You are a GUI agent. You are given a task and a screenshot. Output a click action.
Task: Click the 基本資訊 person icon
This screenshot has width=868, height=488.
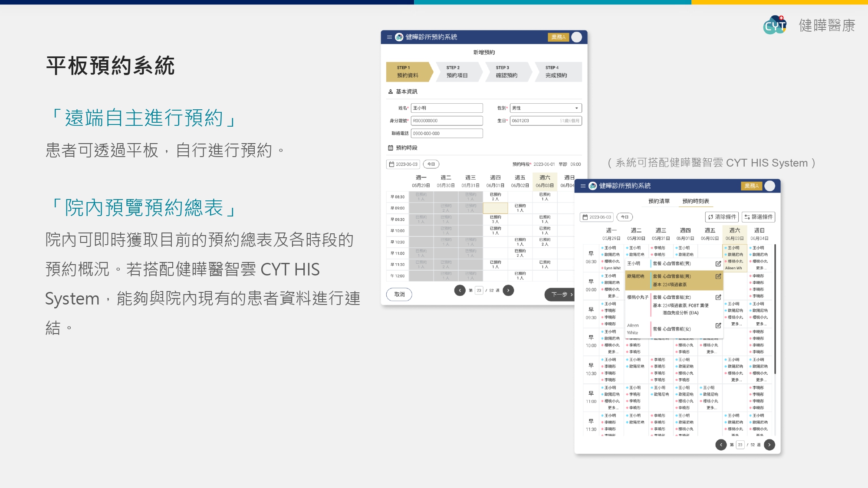(390, 92)
